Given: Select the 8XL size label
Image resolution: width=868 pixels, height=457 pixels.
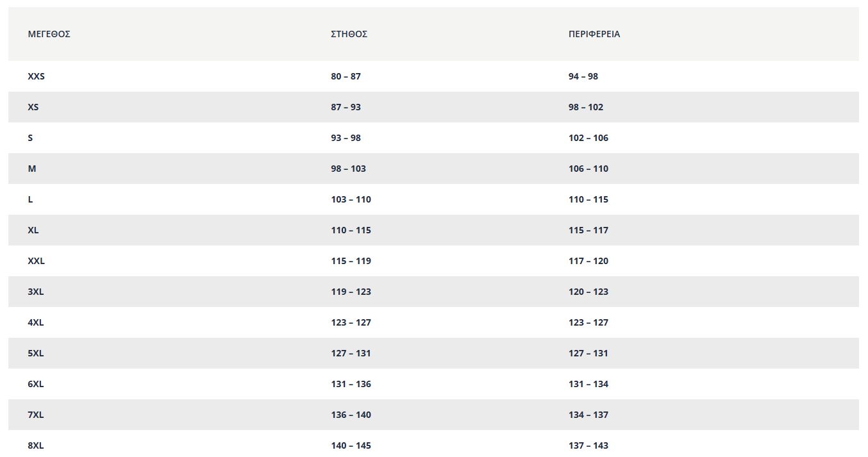Looking at the screenshot, I should pos(35,445).
